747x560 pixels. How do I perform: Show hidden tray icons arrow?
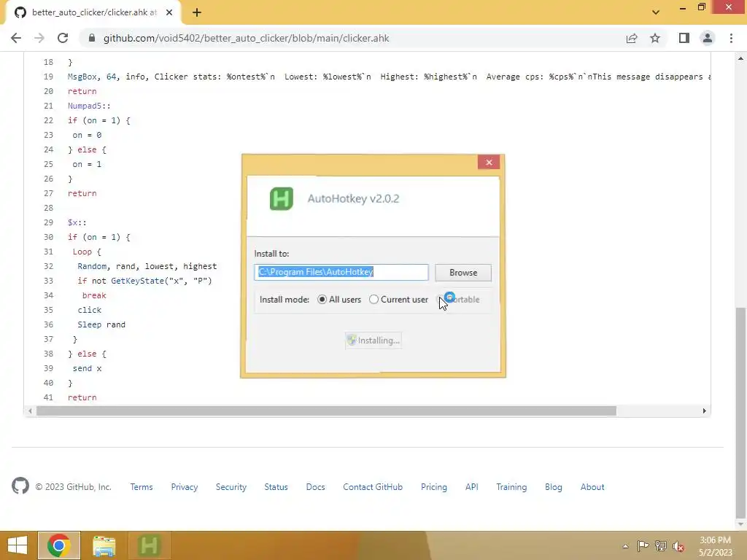click(625, 546)
